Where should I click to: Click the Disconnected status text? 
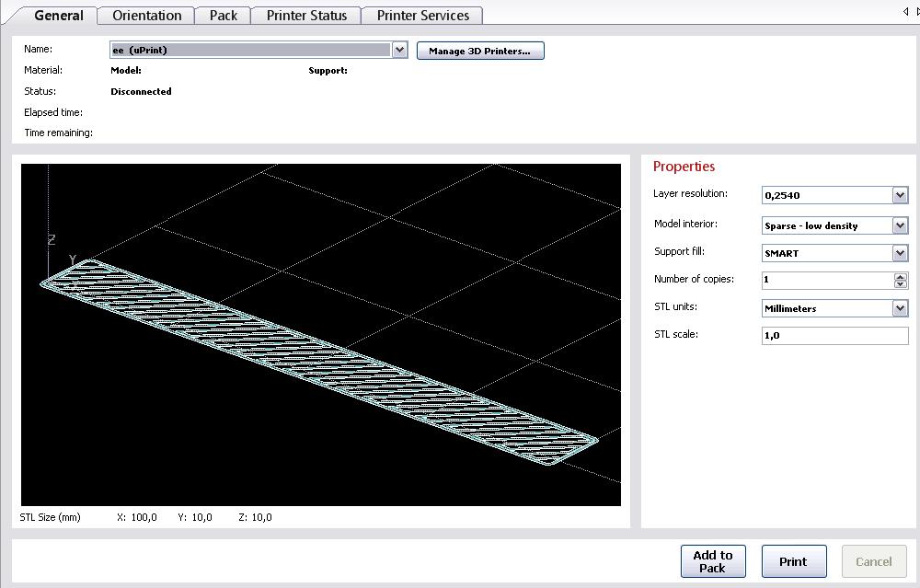[x=141, y=91]
